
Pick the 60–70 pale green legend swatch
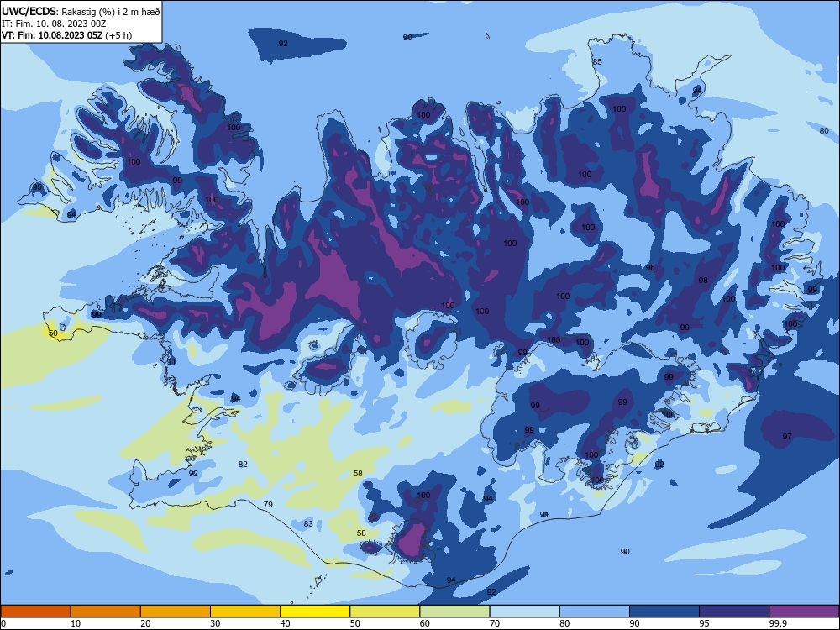[454, 612]
